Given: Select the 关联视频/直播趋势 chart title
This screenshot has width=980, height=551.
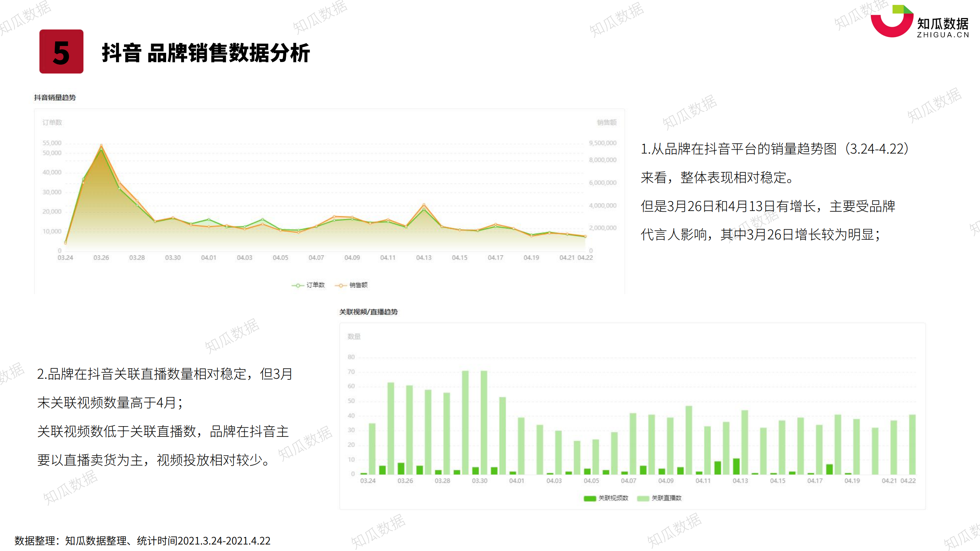Looking at the screenshot, I should (368, 312).
